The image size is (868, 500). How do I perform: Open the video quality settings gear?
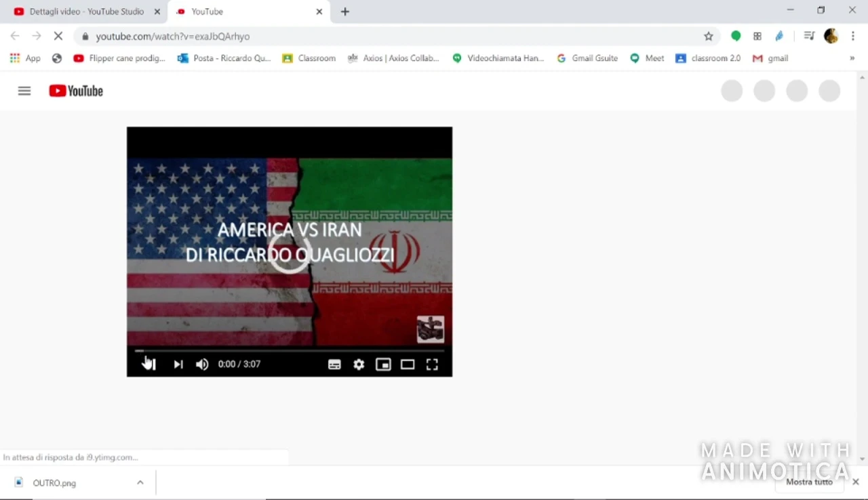pyautogui.click(x=358, y=364)
